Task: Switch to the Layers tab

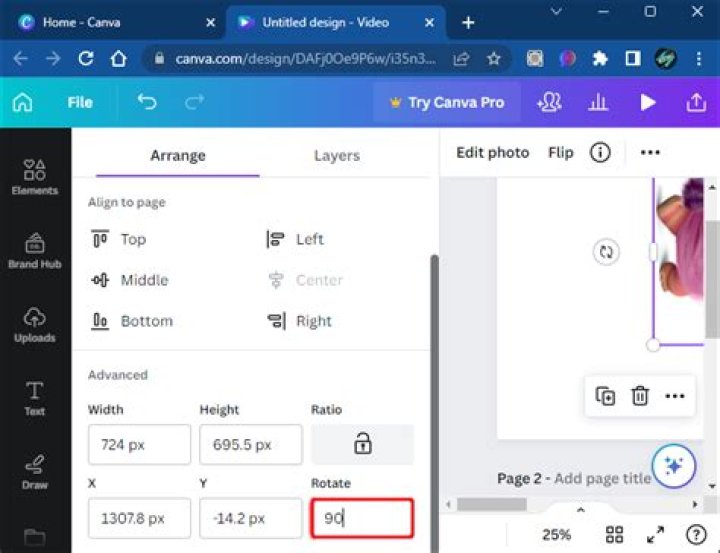Action: tap(337, 155)
